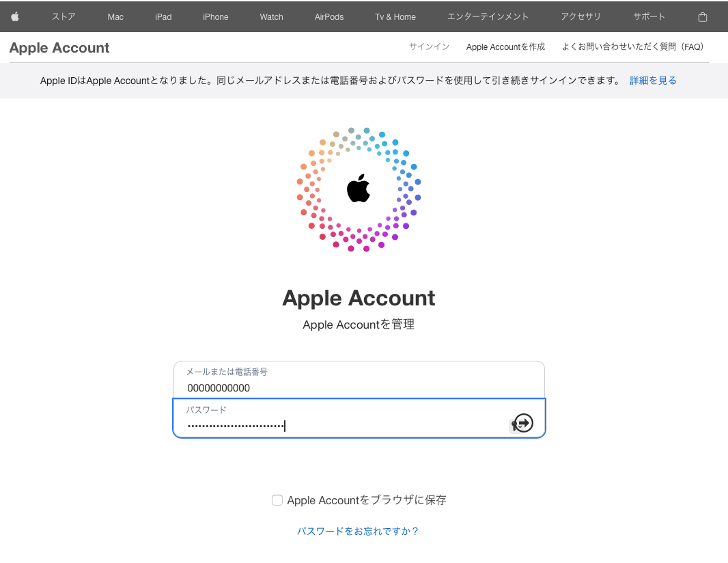This screenshot has height=563, width=728.
Task: Open the Watch navigation item
Action: tap(272, 16)
